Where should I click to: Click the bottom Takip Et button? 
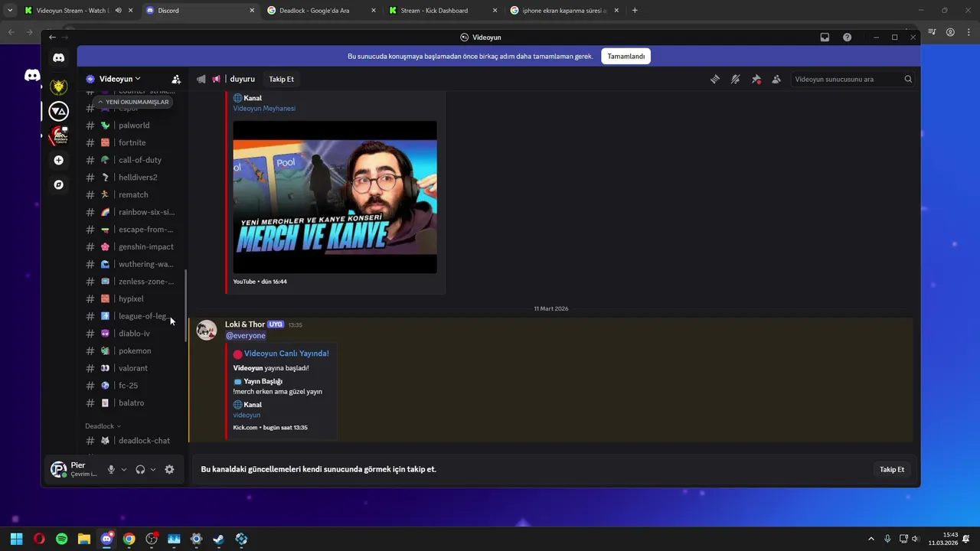coord(892,469)
